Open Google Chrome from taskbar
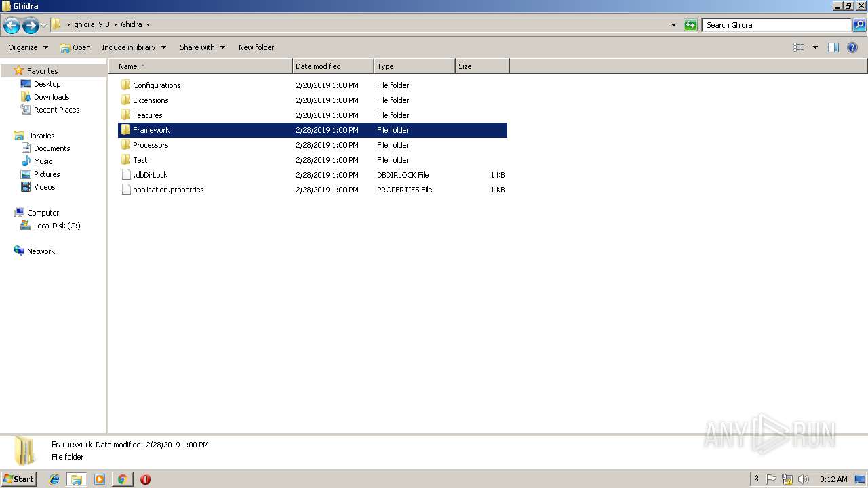Screen dimensions: 868x488 (x=122, y=479)
